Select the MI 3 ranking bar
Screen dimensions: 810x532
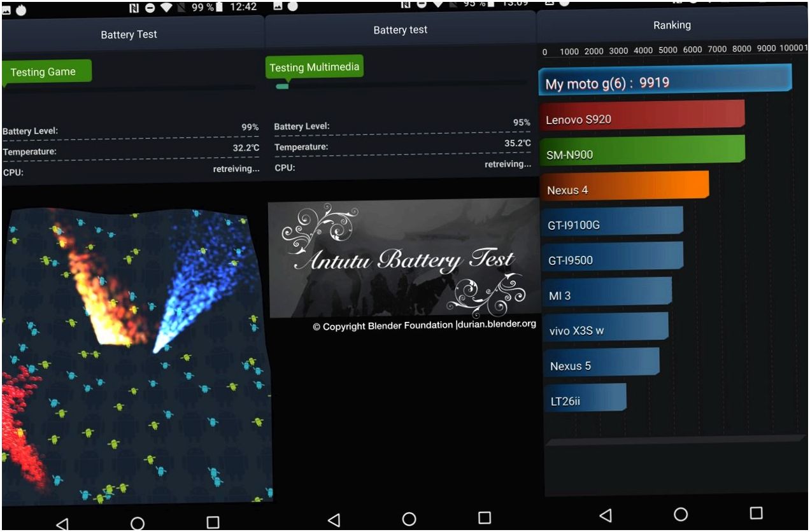tap(607, 293)
